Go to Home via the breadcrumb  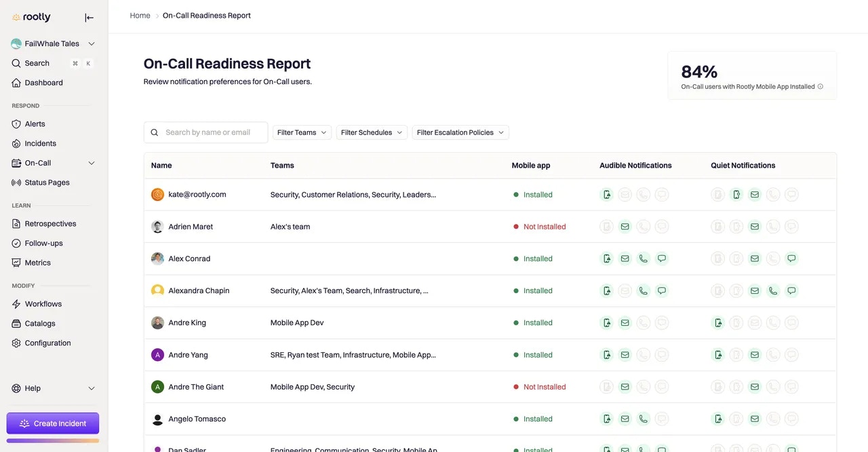click(x=140, y=16)
